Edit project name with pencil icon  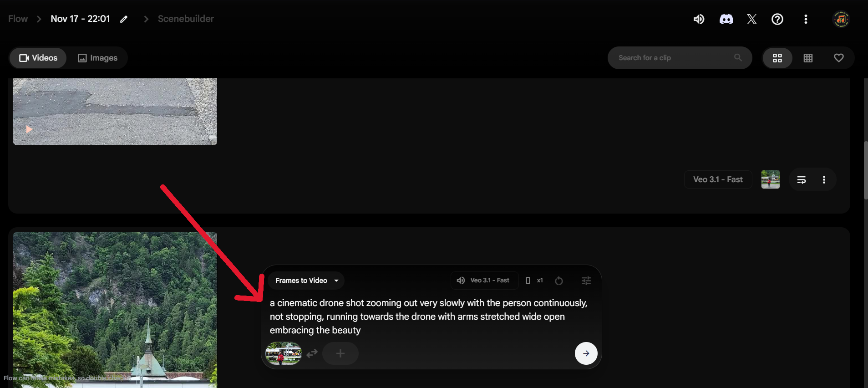124,19
